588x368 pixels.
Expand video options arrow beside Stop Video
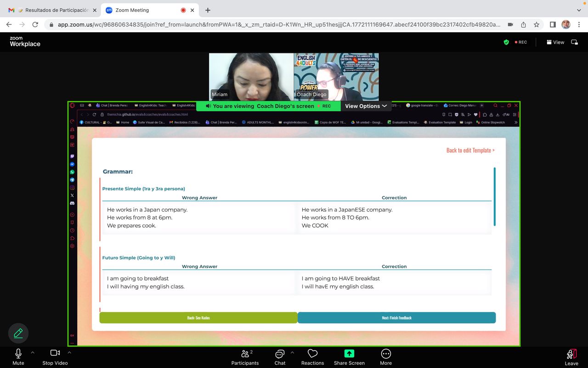click(x=69, y=353)
